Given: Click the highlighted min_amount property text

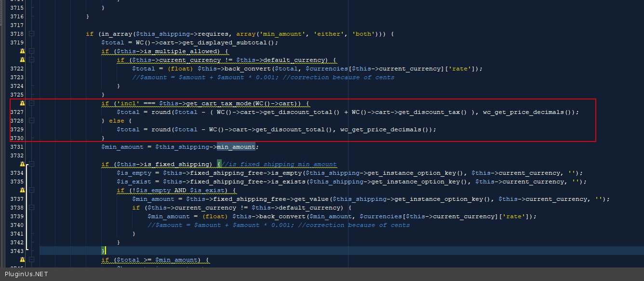Looking at the screenshot, I should pyautogui.click(x=236, y=147).
